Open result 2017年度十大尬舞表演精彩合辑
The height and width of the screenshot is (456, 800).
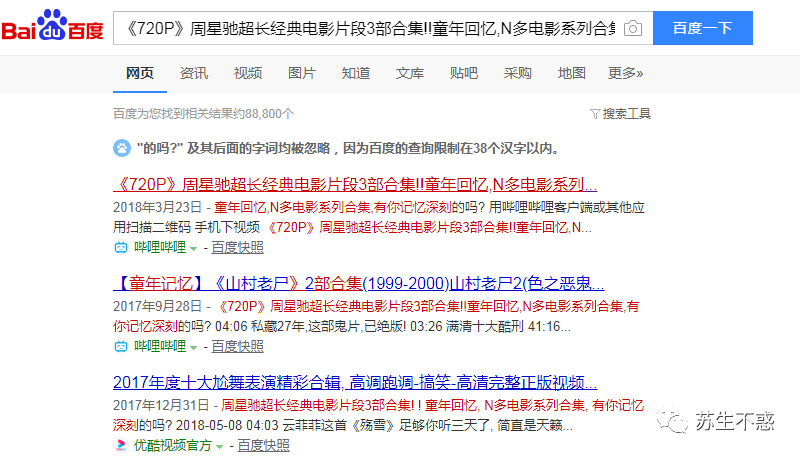point(355,382)
